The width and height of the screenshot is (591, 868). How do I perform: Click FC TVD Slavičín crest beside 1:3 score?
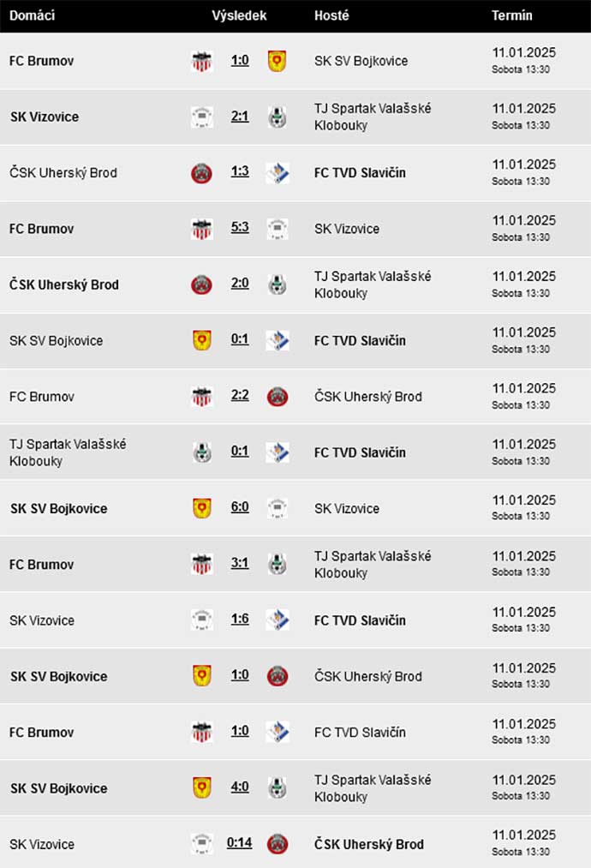point(278,173)
